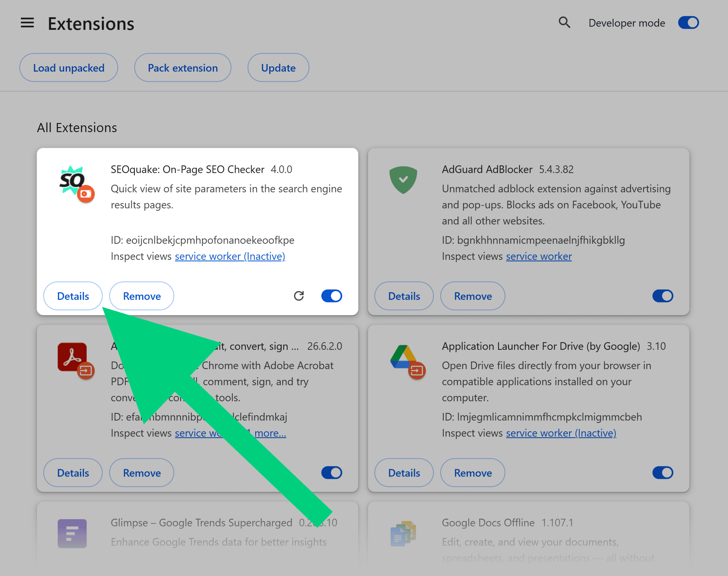728x576 pixels.
Task: Remove the SEOquake extension
Action: (x=142, y=296)
